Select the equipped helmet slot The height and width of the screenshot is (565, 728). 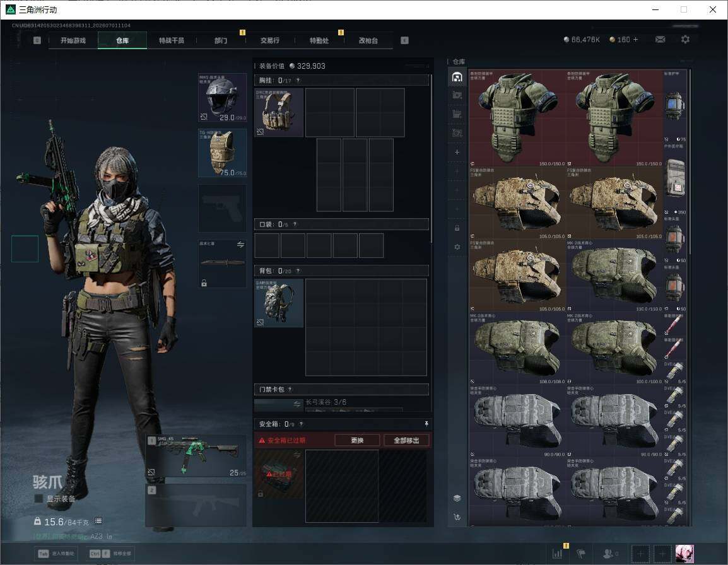click(223, 98)
